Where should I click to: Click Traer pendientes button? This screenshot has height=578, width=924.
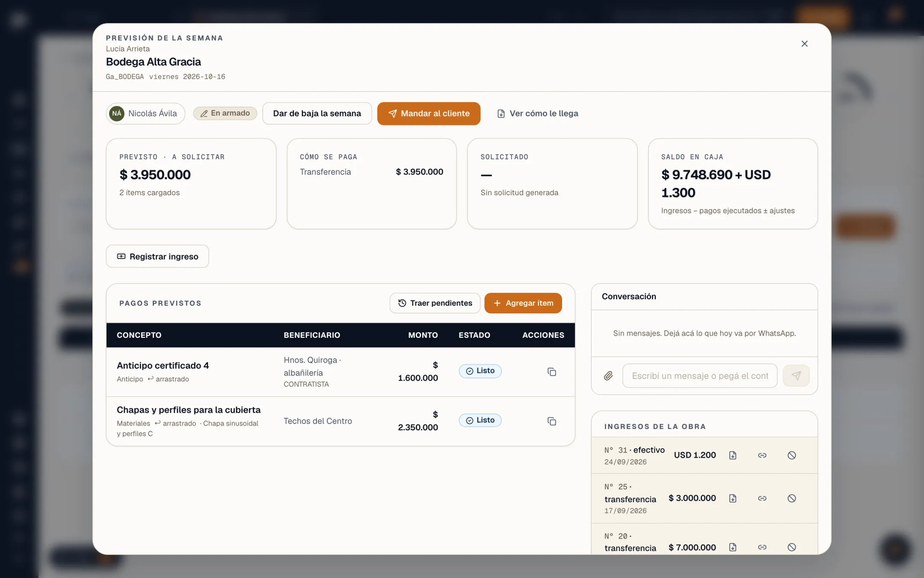pyautogui.click(x=435, y=303)
